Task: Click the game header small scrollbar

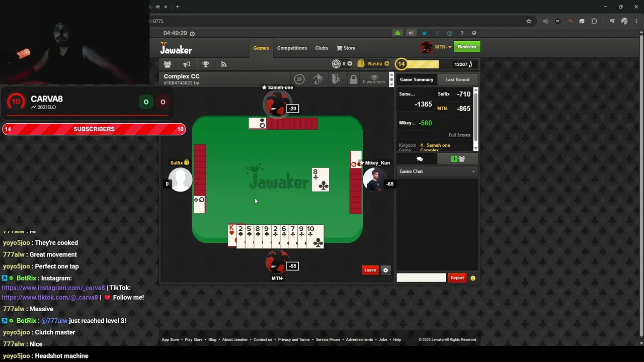Action: point(392,79)
